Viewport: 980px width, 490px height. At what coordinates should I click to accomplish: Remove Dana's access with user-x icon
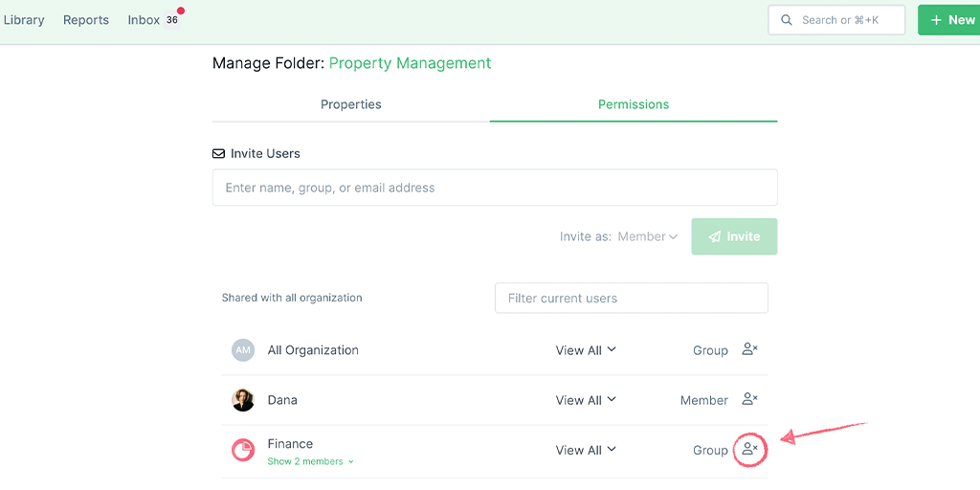749,399
